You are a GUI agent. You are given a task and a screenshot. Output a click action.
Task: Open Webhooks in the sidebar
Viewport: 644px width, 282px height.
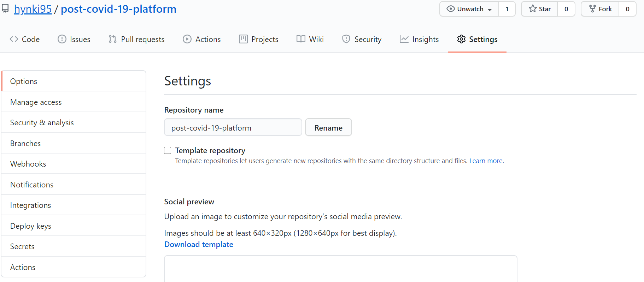(x=74, y=164)
